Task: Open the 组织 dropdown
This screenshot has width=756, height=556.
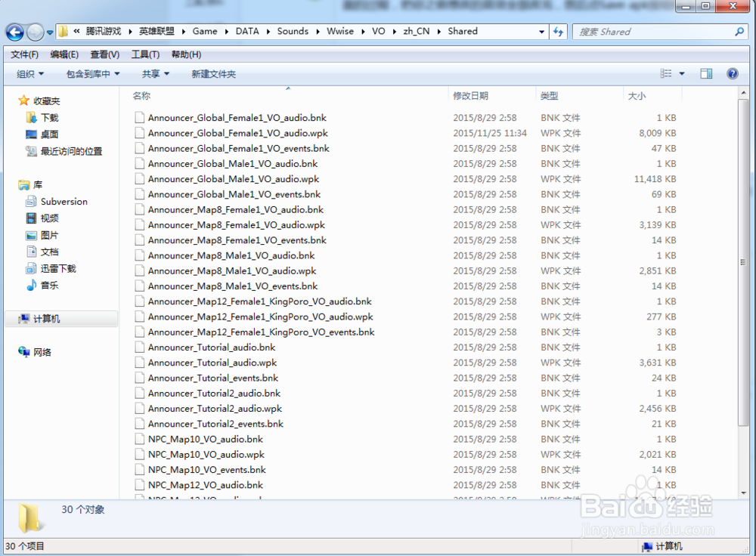Action: 30,74
